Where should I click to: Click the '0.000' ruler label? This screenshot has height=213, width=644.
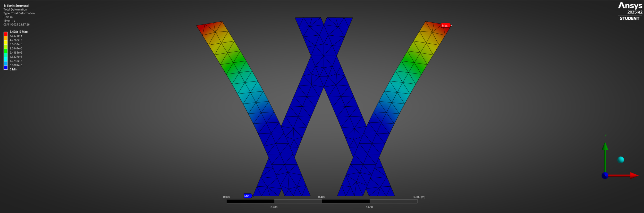(226, 197)
